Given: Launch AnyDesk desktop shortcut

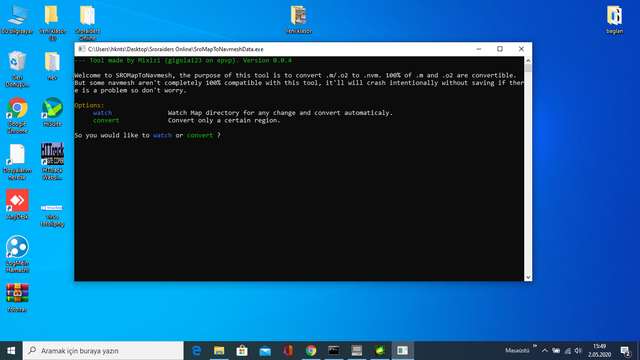Looking at the screenshot, I should tap(17, 204).
